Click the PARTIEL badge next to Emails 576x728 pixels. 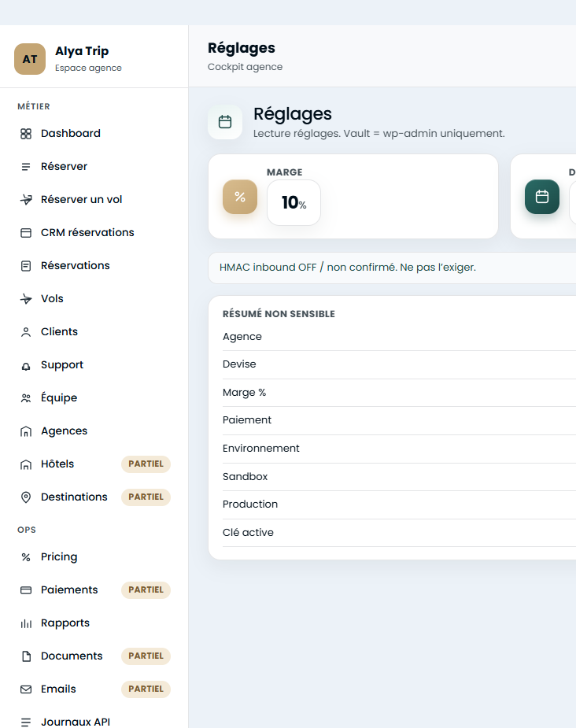click(146, 689)
